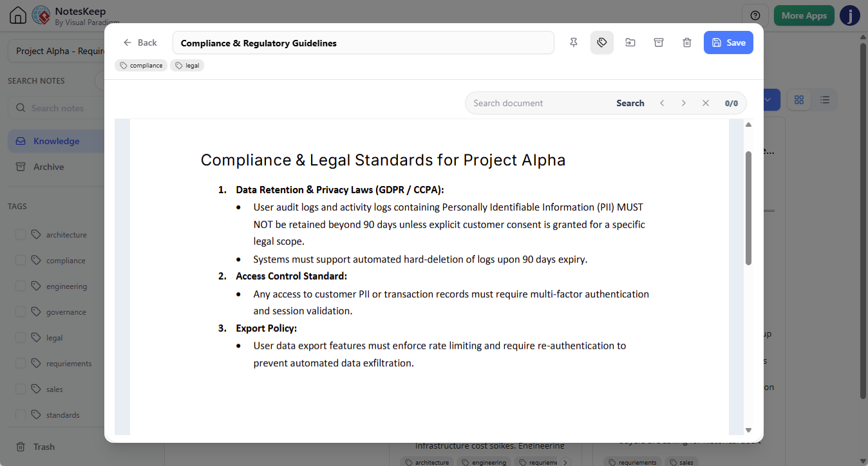
Task: Tick the architecture tag checkbox
Action: tap(21, 234)
